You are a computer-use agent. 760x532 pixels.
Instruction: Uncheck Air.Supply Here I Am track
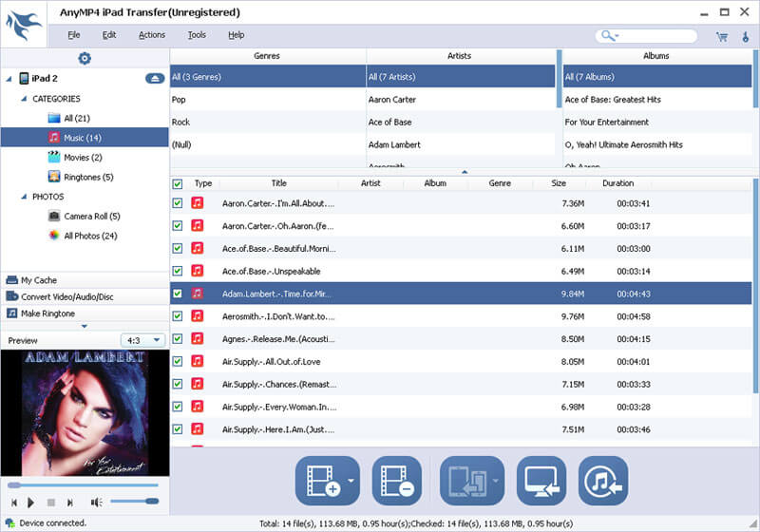[178, 428]
